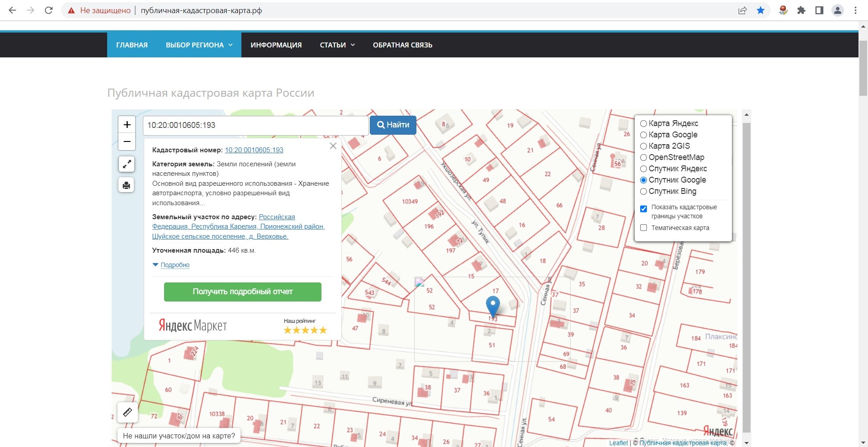
Task: Click the blue map marker pin
Action: pyautogui.click(x=493, y=305)
